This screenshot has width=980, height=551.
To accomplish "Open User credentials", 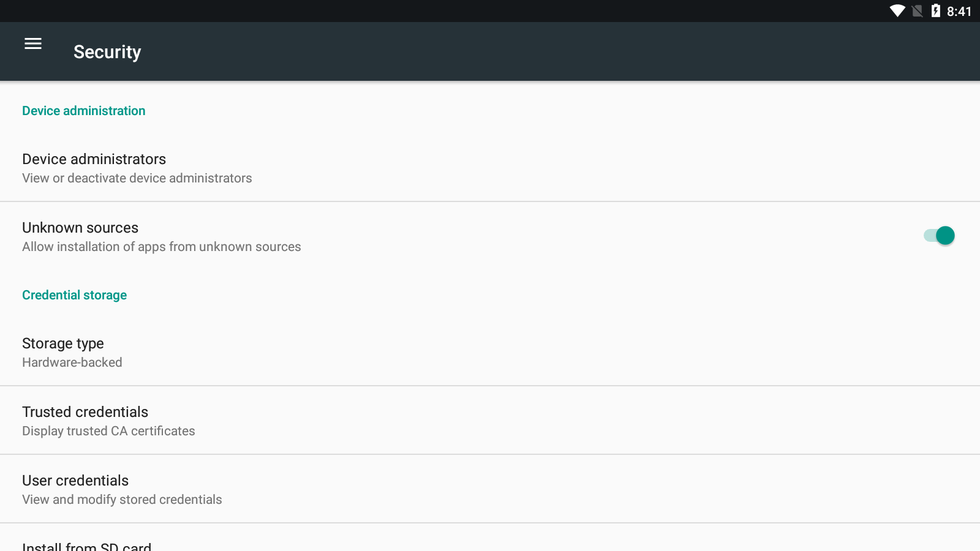I will (x=75, y=481).
